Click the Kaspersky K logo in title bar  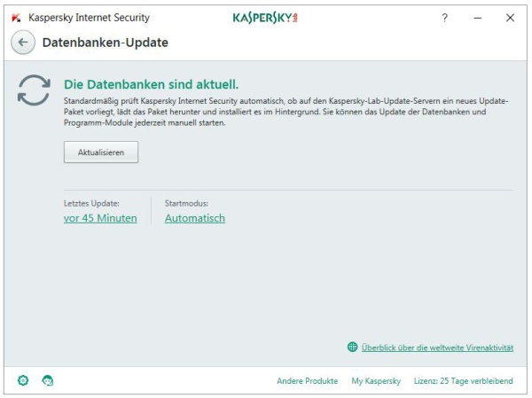[x=16, y=18]
